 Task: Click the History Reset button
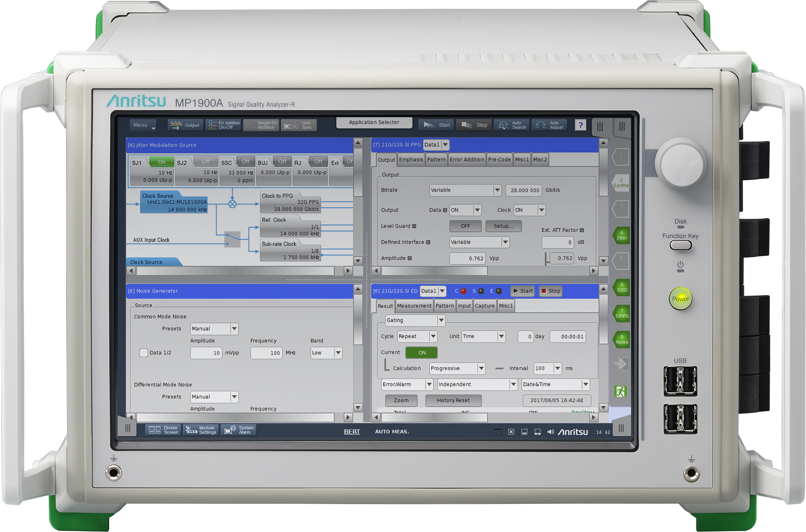pos(453,400)
